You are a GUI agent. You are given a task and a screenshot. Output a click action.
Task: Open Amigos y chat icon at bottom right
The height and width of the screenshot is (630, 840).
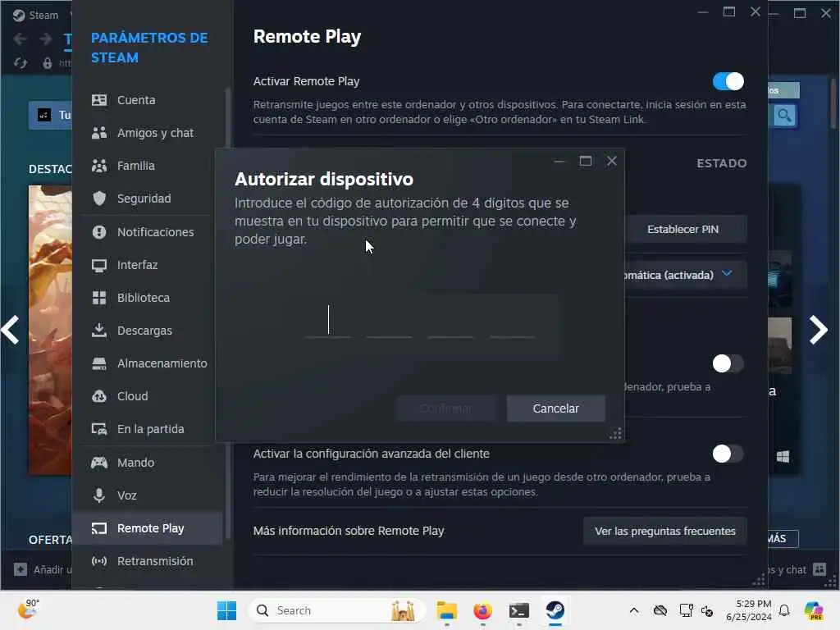coord(819,569)
